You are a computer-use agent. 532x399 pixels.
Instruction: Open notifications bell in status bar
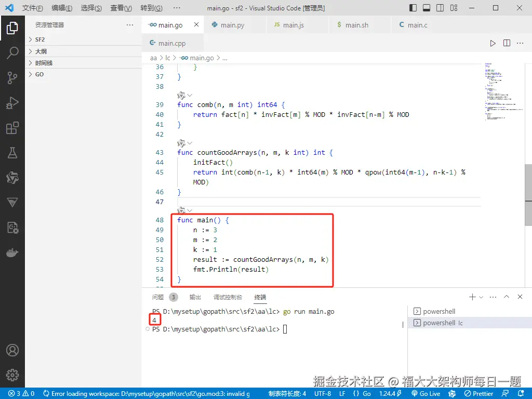[521, 394]
